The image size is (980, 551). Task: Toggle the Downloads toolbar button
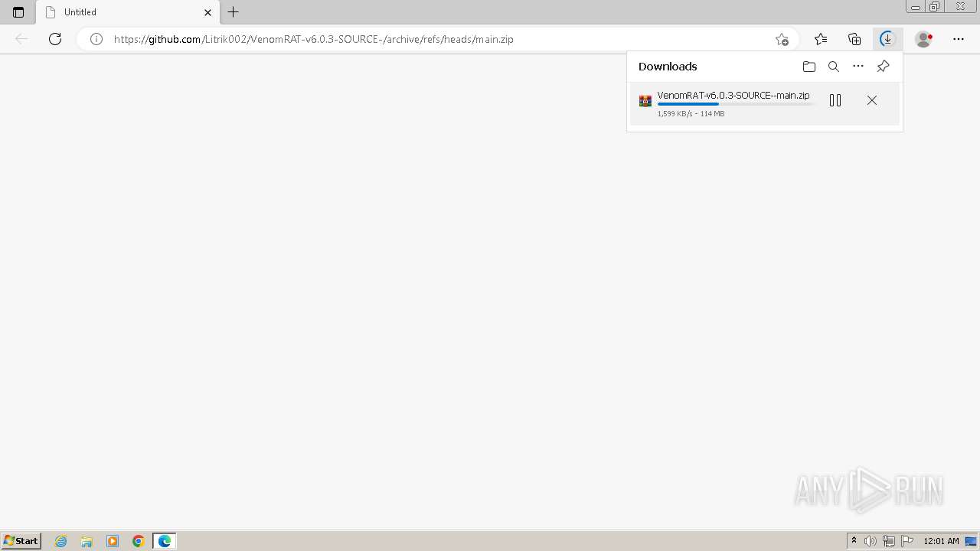point(887,39)
